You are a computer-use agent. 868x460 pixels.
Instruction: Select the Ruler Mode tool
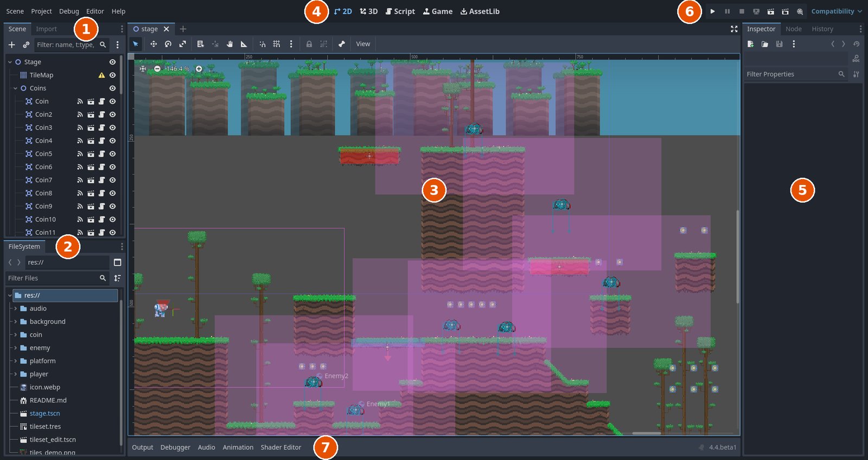click(x=244, y=44)
